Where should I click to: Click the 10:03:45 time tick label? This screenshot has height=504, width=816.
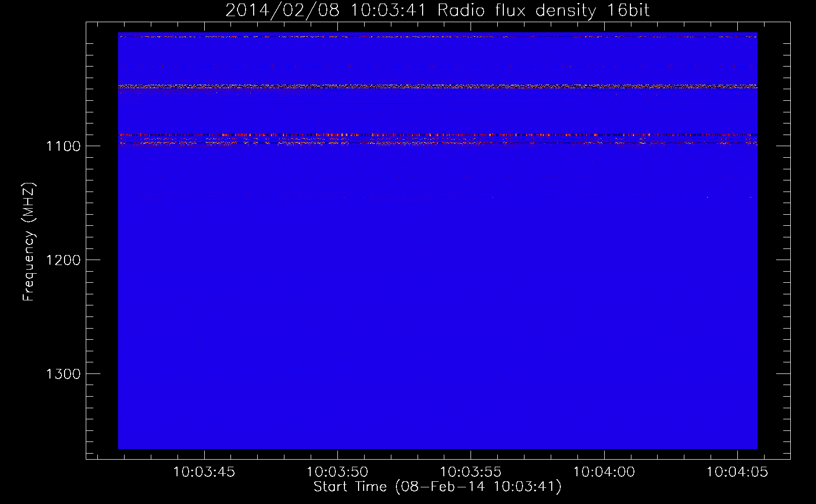pos(204,472)
